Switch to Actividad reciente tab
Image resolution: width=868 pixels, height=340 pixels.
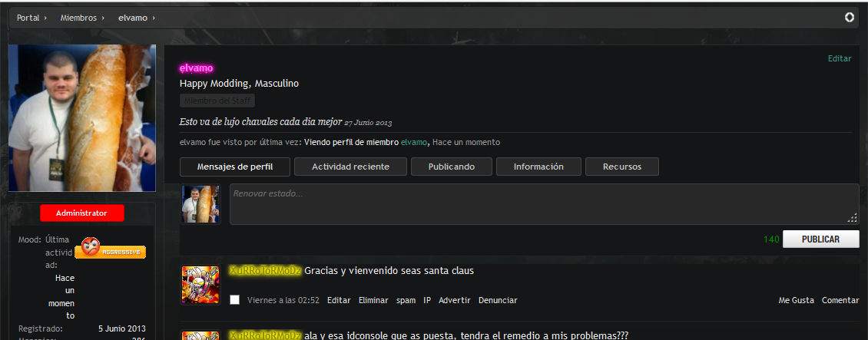(350, 167)
